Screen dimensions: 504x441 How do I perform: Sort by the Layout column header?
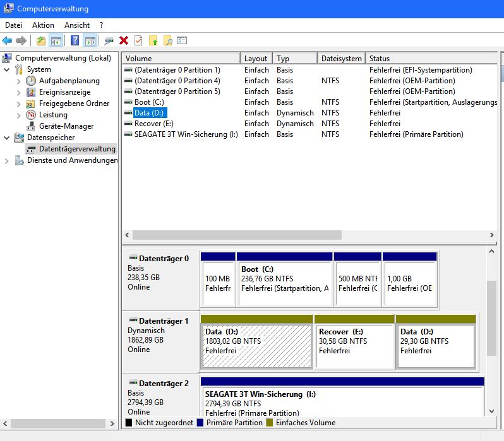(256, 59)
